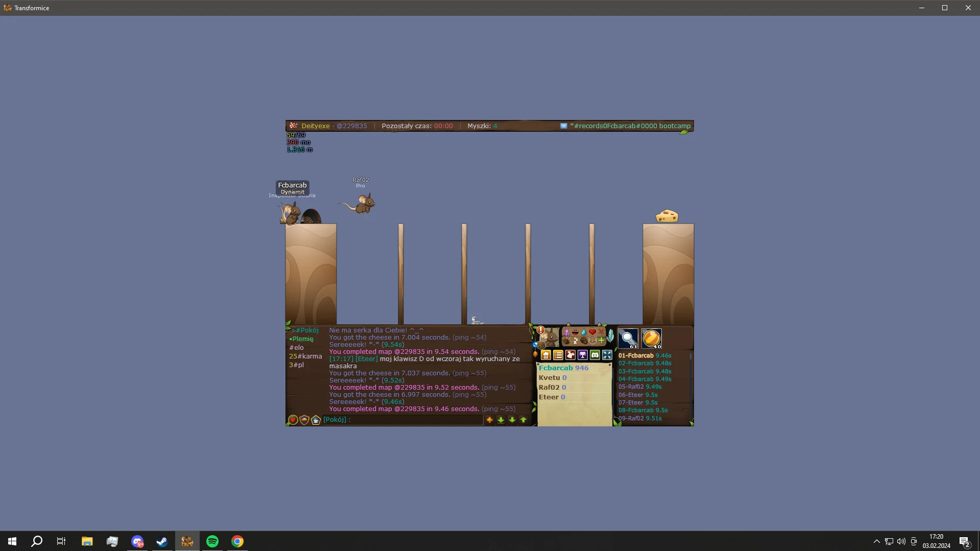Select player Eteer in the player list
The height and width of the screenshot is (551, 980).
[552, 397]
